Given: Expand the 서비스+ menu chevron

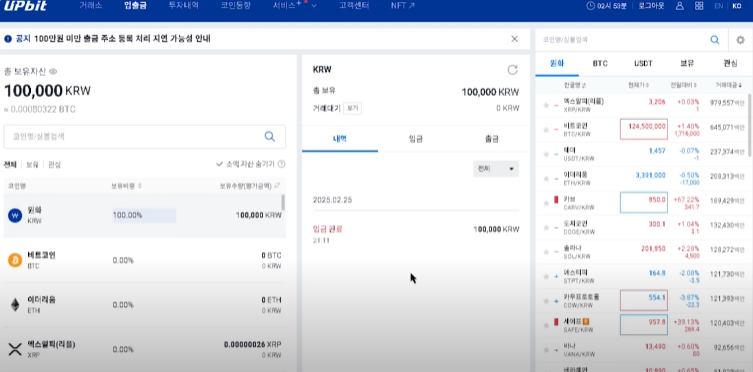Looking at the screenshot, I should click(314, 6).
